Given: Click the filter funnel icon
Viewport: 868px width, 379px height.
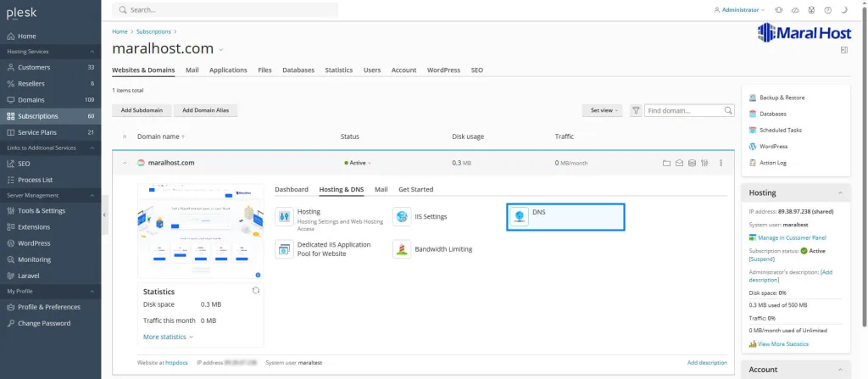Looking at the screenshot, I should pos(636,110).
